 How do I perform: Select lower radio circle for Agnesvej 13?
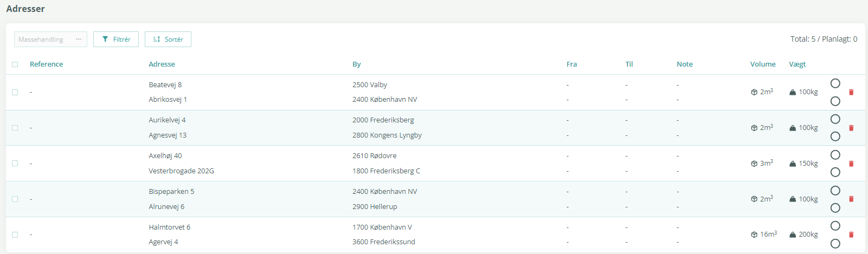click(x=835, y=136)
